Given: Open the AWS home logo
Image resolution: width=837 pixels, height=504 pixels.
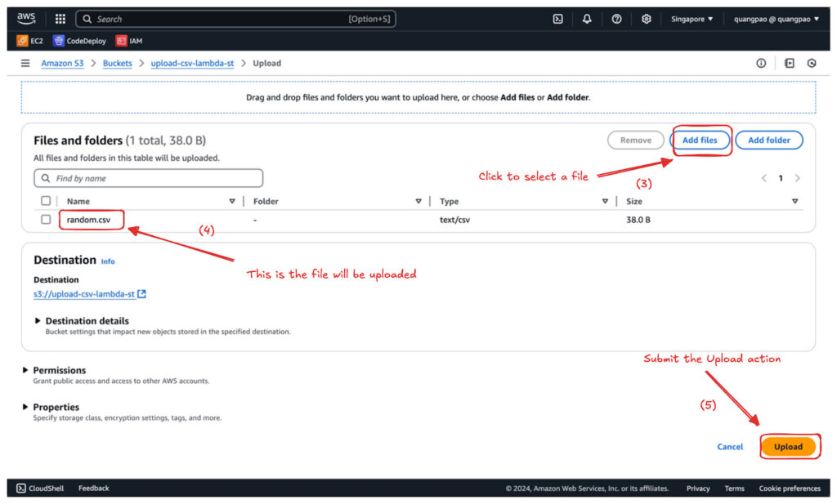Looking at the screenshot, I should (25, 19).
